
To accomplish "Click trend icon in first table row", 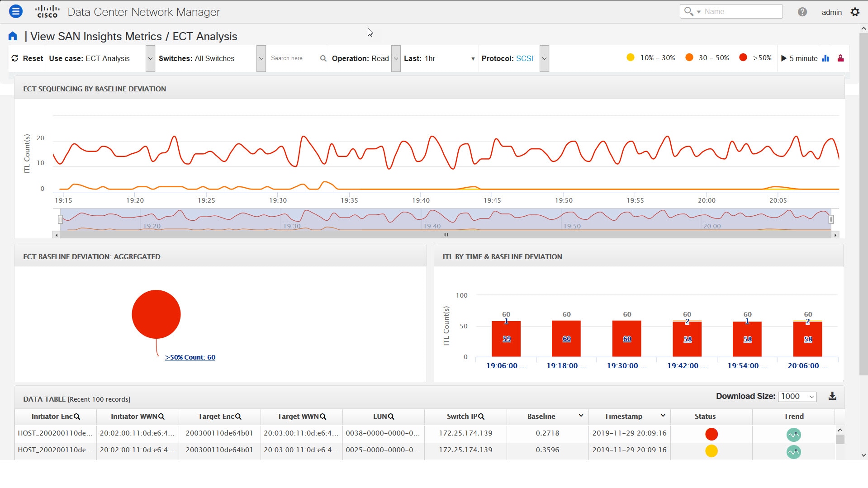I will tap(793, 434).
